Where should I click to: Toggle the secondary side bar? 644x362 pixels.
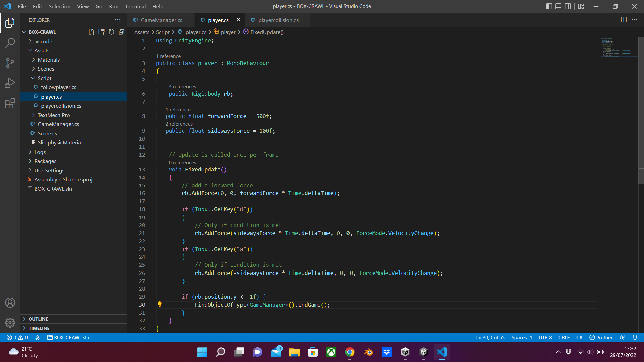[x=568, y=6]
